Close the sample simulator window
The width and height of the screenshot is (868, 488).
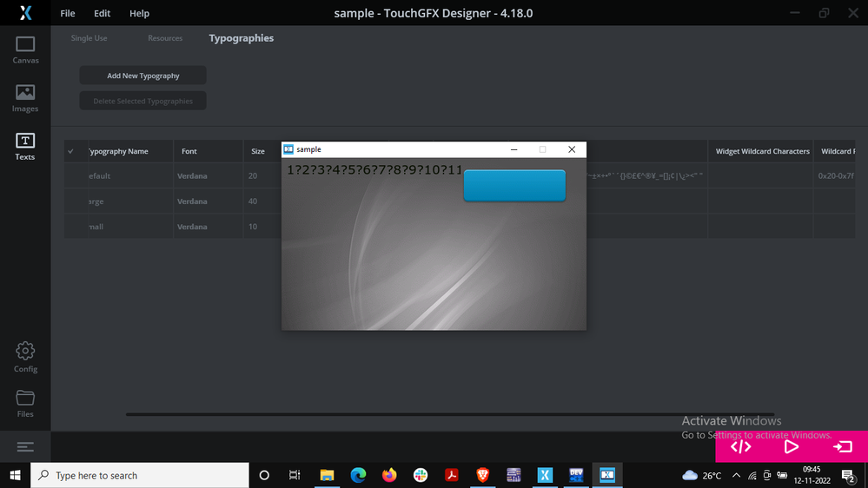pyautogui.click(x=572, y=149)
